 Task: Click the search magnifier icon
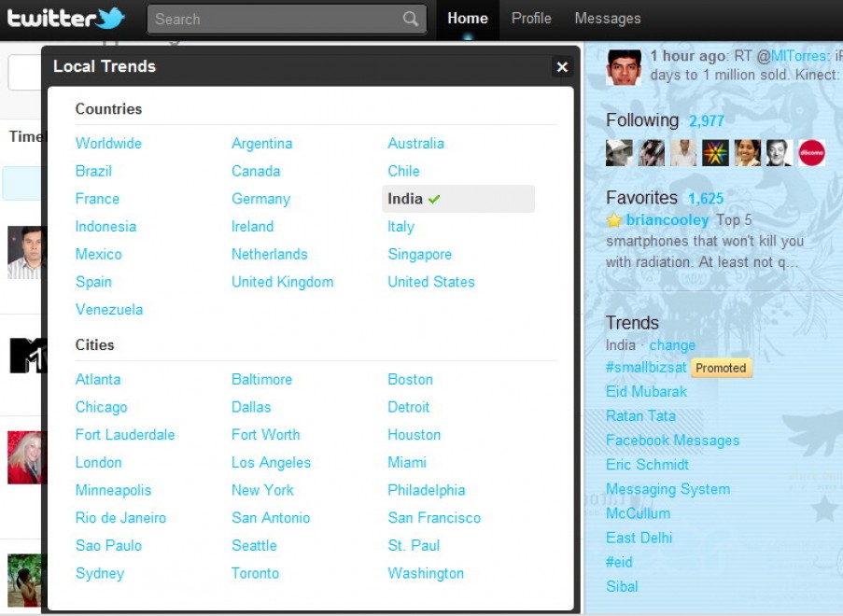click(x=410, y=19)
